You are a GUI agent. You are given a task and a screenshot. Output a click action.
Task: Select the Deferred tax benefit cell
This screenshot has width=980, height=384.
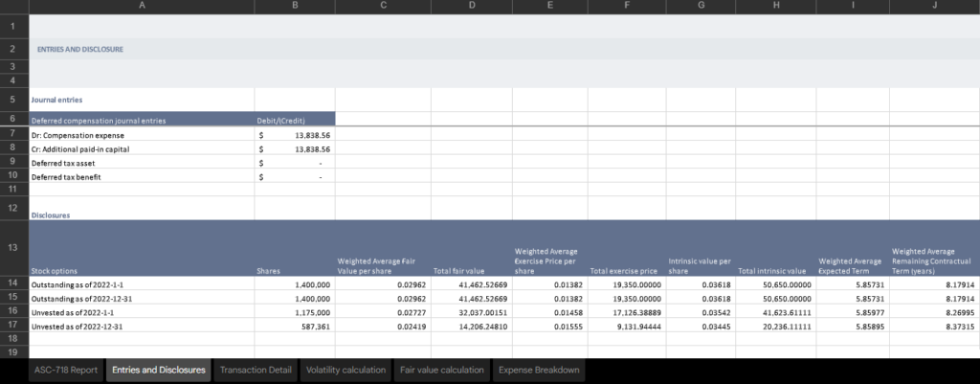(142, 176)
